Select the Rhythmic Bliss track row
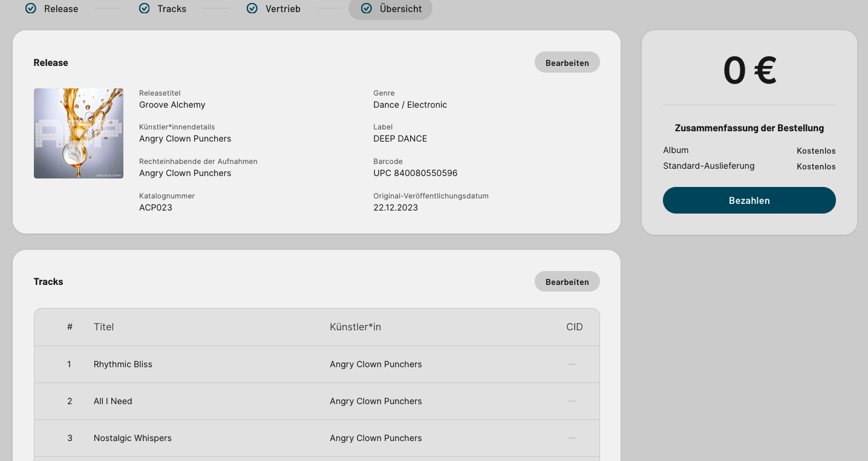 (123, 364)
